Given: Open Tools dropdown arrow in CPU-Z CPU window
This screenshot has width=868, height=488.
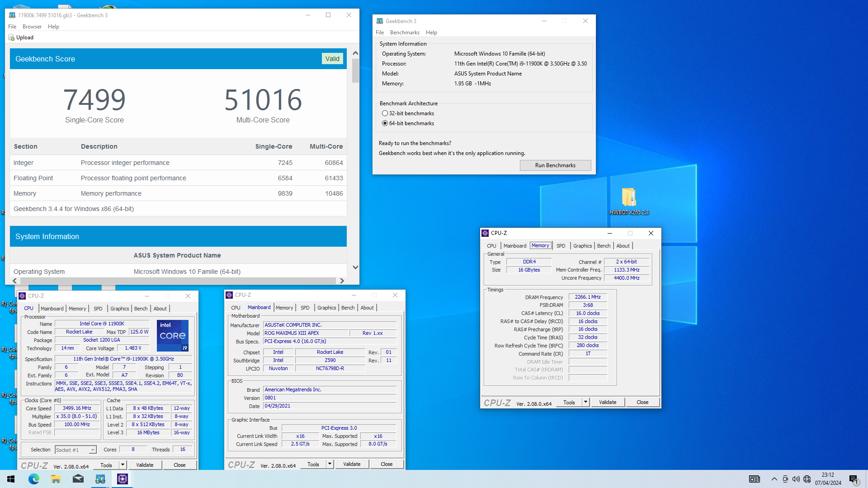Looking at the screenshot, I should point(123,465).
